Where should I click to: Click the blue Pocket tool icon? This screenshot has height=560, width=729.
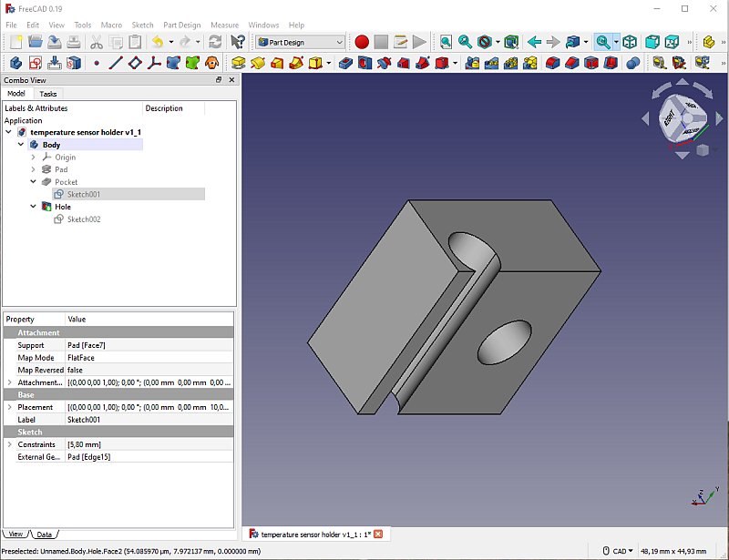345,63
